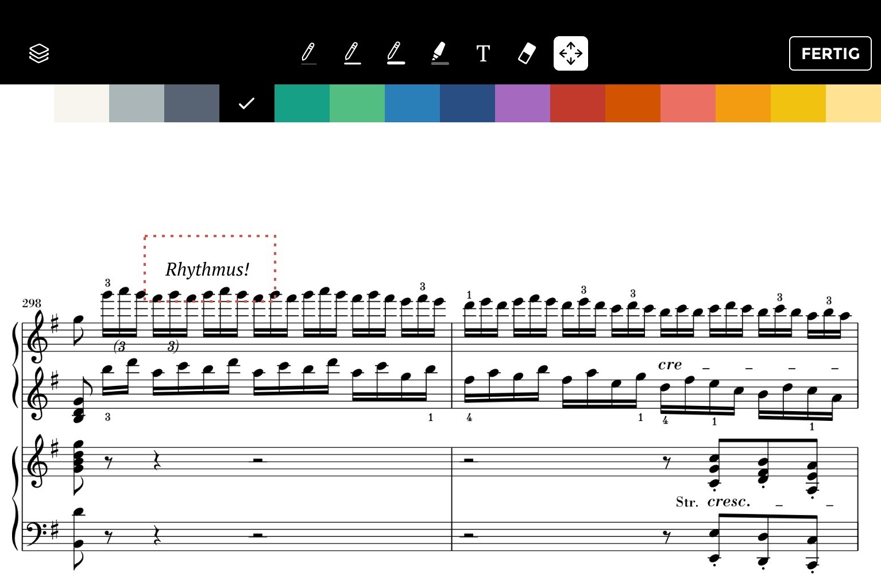
Task: Select the eraser tool
Action: click(x=527, y=53)
